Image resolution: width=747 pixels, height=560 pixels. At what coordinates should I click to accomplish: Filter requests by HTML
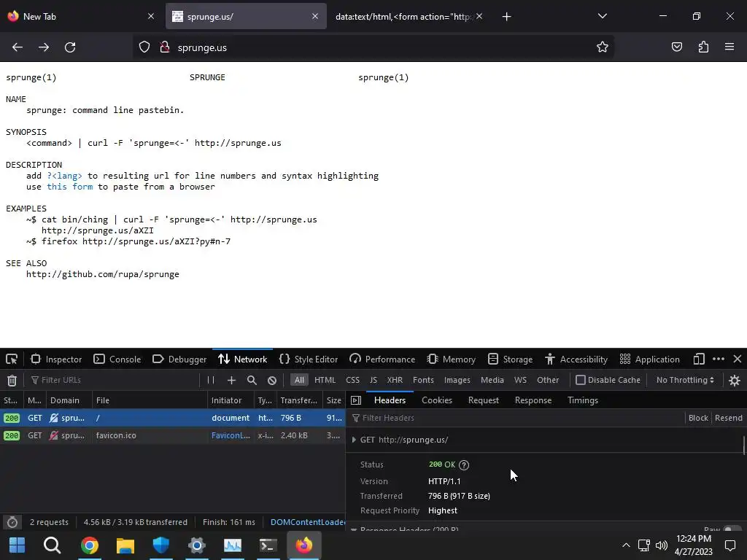tap(325, 380)
